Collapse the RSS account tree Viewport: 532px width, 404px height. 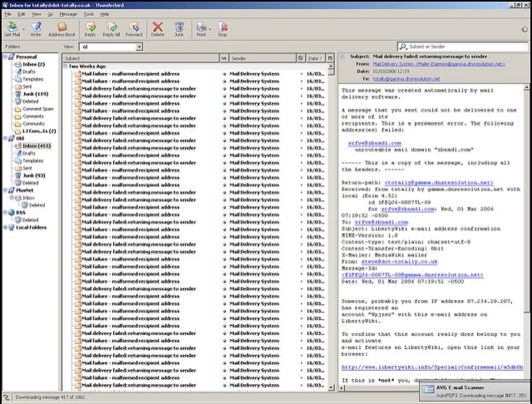5,212
